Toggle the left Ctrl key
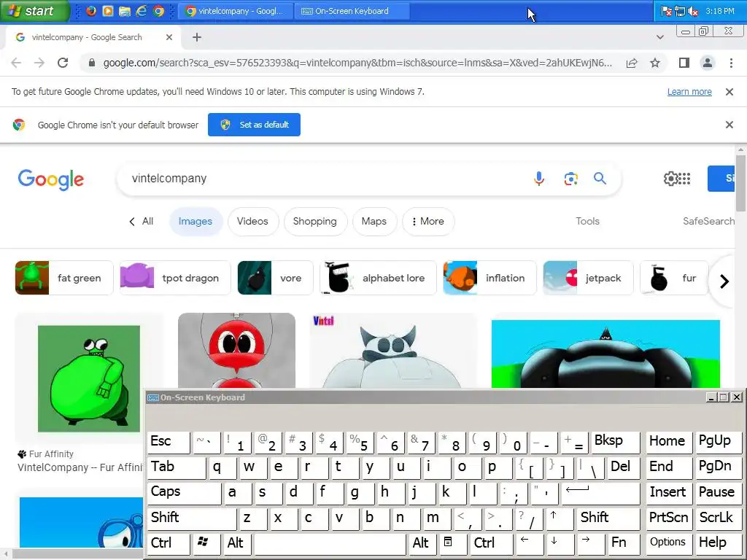This screenshot has height=560, width=747. [x=169, y=542]
